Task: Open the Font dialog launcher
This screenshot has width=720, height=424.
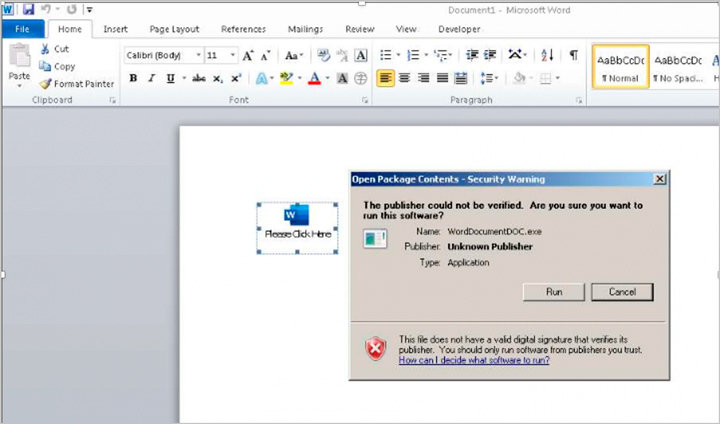Action: coord(365,100)
